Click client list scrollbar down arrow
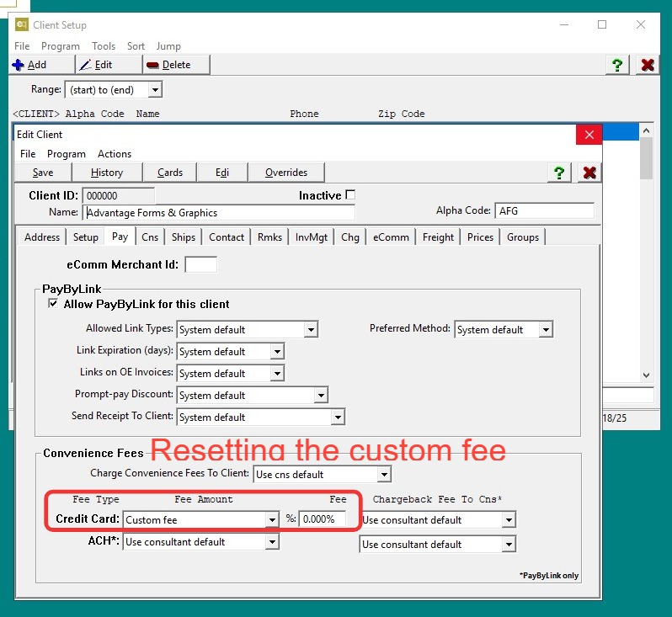 coord(646,375)
